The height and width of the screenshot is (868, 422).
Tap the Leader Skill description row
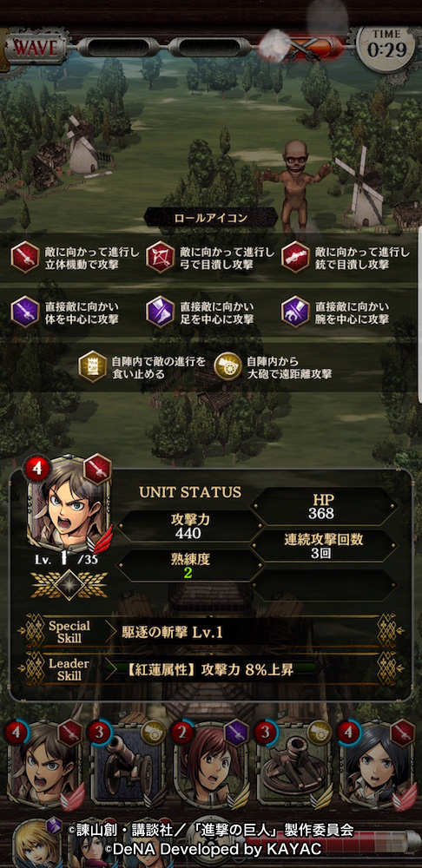pyautogui.click(x=211, y=668)
